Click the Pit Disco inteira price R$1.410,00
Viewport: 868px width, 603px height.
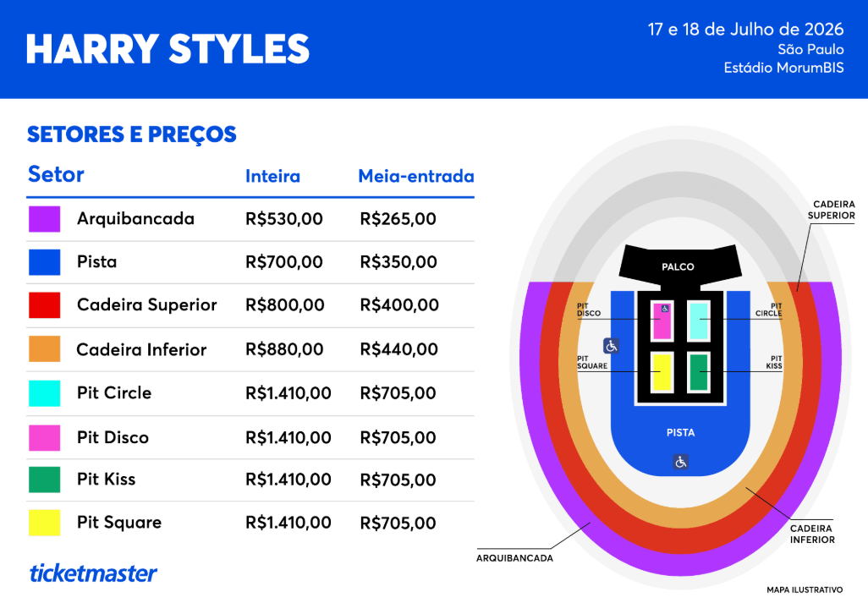288,437
